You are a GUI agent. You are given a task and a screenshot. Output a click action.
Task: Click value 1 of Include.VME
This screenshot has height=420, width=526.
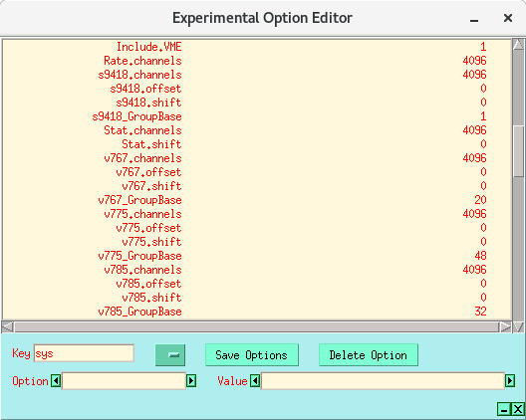pyautogui.click(x=483, y=47)
